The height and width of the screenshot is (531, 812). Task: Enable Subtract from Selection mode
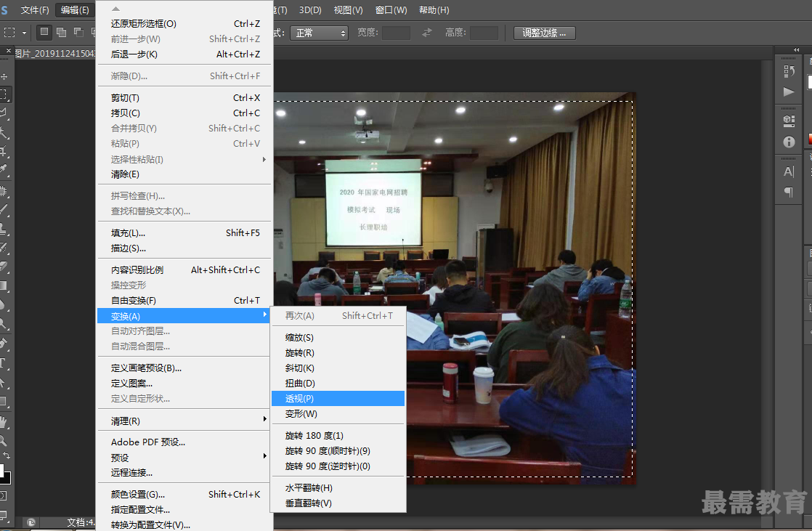[78, 32]
